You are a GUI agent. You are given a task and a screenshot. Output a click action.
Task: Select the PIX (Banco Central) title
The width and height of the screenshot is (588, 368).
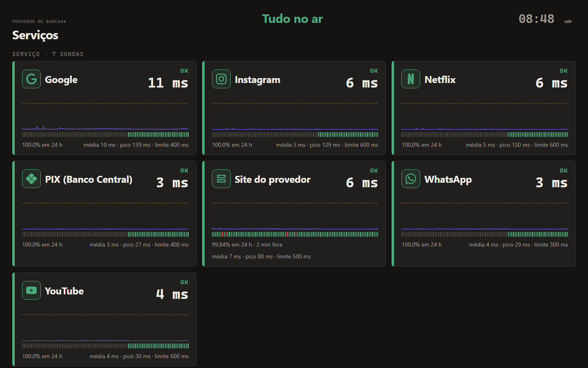89,180
